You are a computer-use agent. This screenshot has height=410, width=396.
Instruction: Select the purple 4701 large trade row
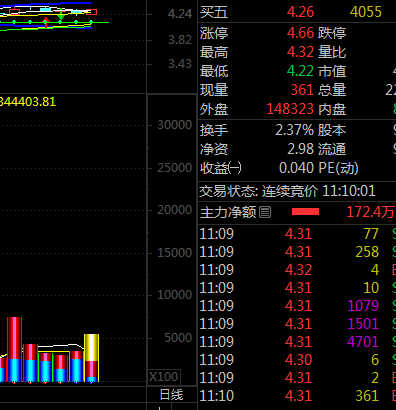(x=297, y=342)
